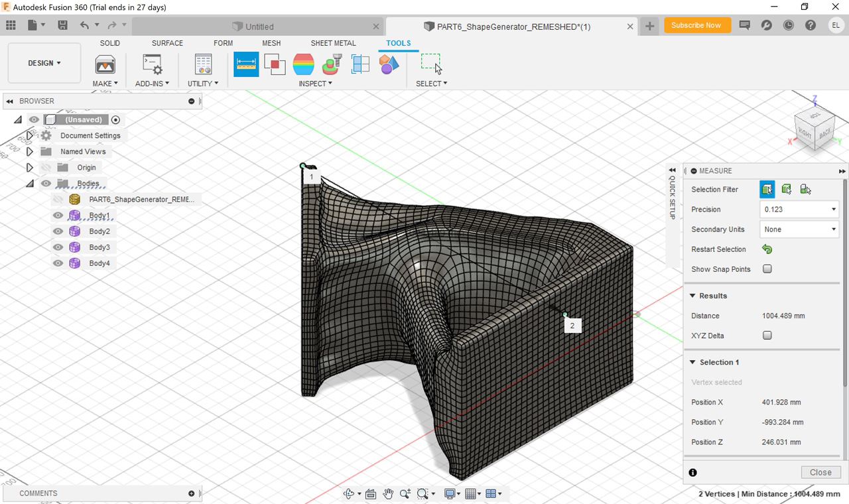The image size is (849, 504).
Task: Activate the Measure ruler tool
Action: coord(246,64)
